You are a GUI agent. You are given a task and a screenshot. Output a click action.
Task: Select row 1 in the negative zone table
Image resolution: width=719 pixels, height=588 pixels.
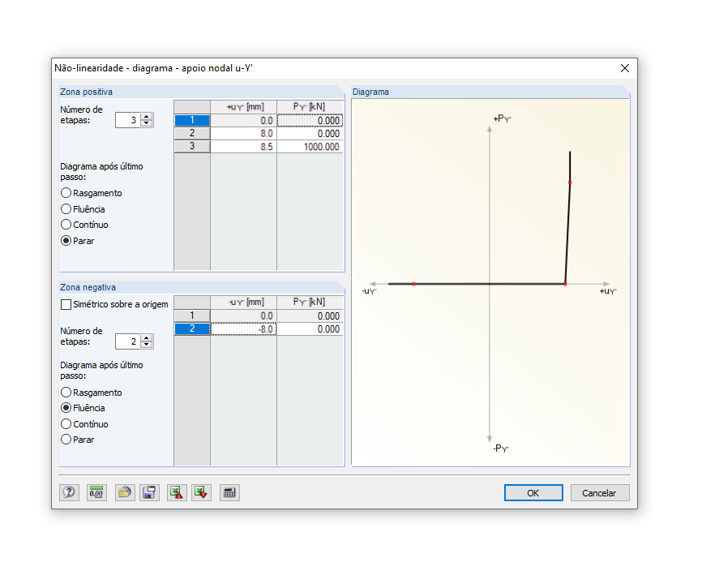[x=191, y=315]
